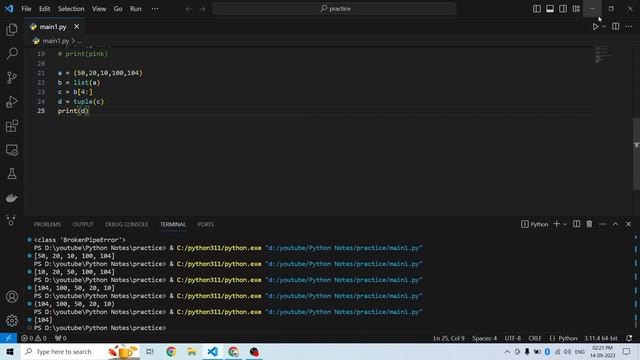Open the Source Control view
The height and width of the screenshot is (360, 640).
coord(12,78)
